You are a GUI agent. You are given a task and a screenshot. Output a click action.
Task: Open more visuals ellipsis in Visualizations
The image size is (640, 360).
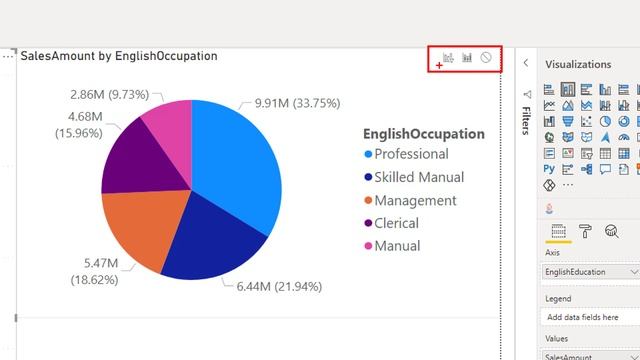tap(568, 185)
